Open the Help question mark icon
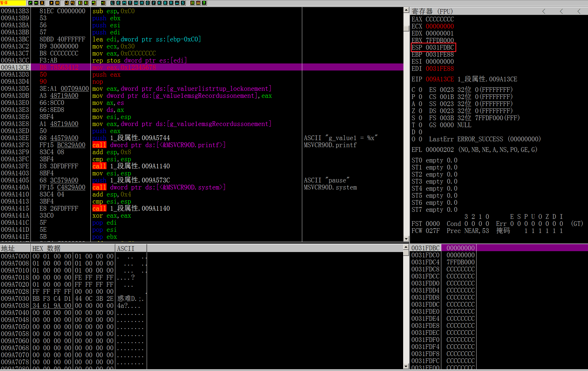Viewport: 588px width, 371px height. [x=204, y=3]
